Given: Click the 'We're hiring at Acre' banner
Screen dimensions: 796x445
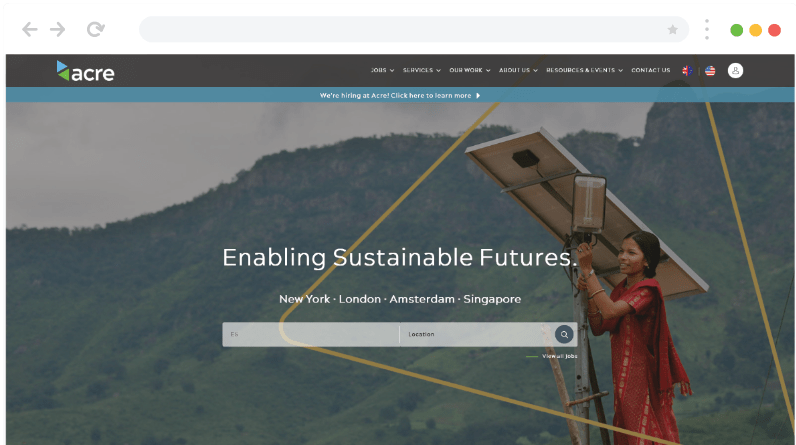Looking at the screenshot, I should coord(400,95).
